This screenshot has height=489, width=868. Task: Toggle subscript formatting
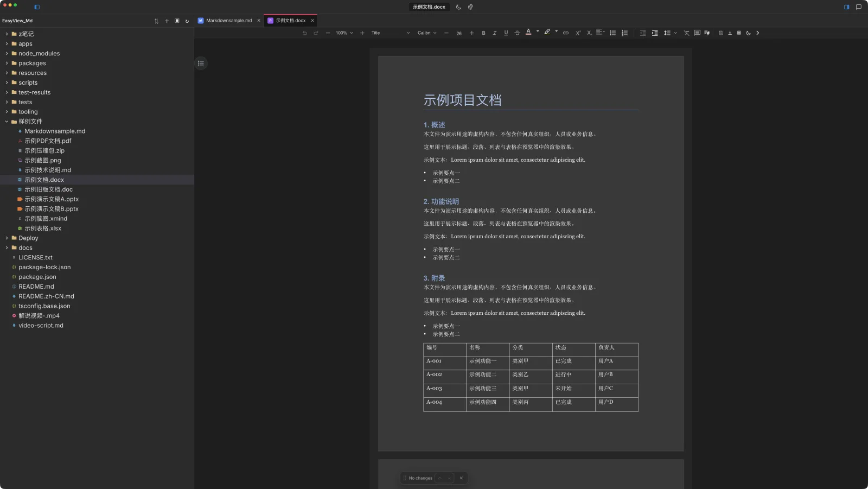pyautogui.click(x=589, y=33)
